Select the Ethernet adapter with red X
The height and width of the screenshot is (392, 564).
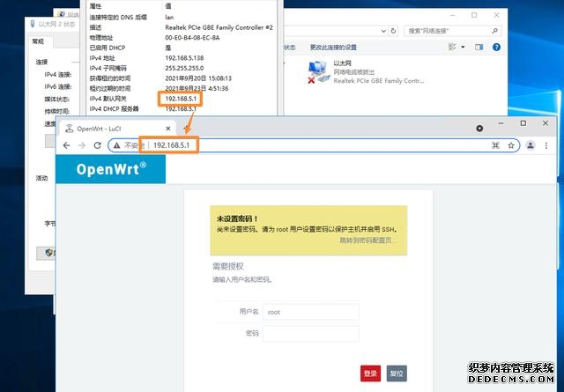pyautogui.click(x=367, y=72)
